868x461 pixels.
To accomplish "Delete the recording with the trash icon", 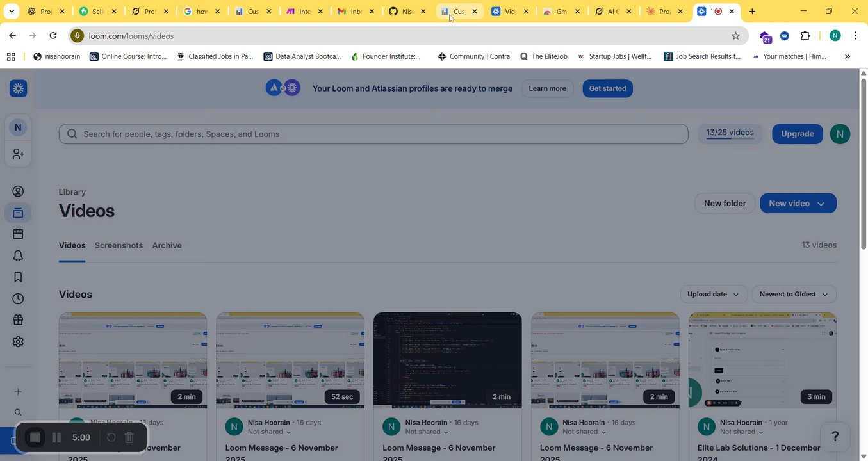I will pos(129,437).
